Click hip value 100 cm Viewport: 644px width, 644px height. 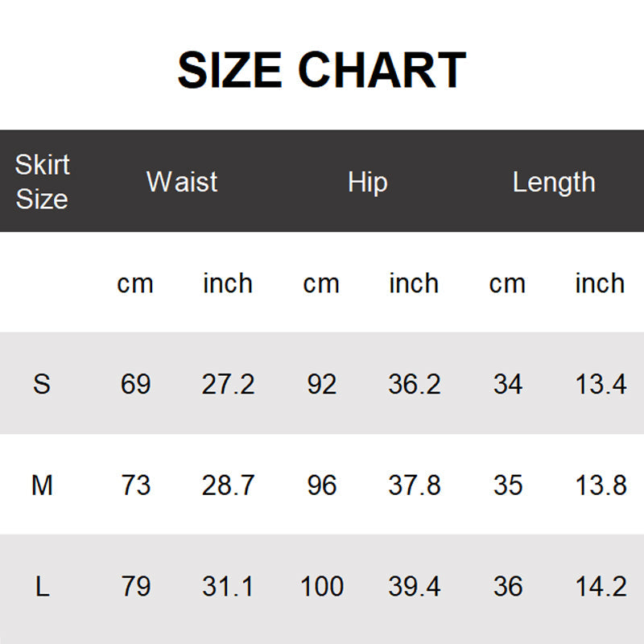coord(321,587)
